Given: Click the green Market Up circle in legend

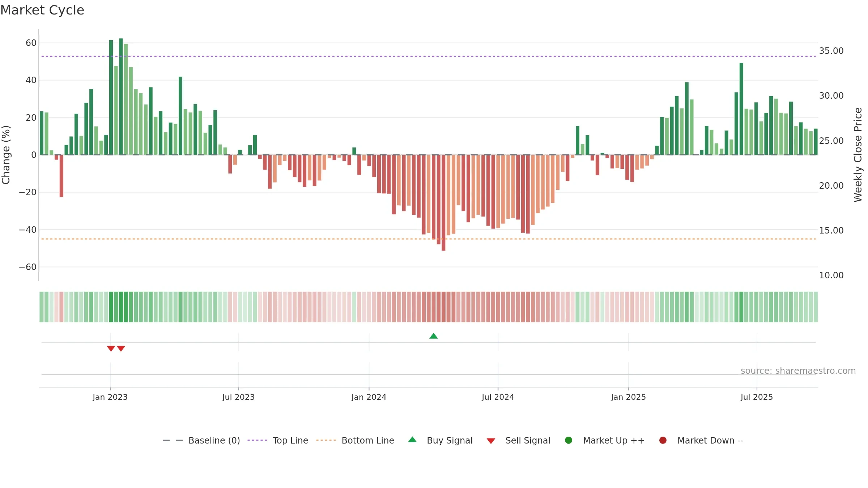Looking at the screenshot, I should click(569, 440).
